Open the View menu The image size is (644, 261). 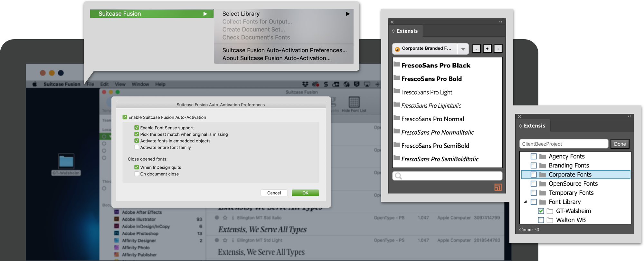(x=120, y=84)
